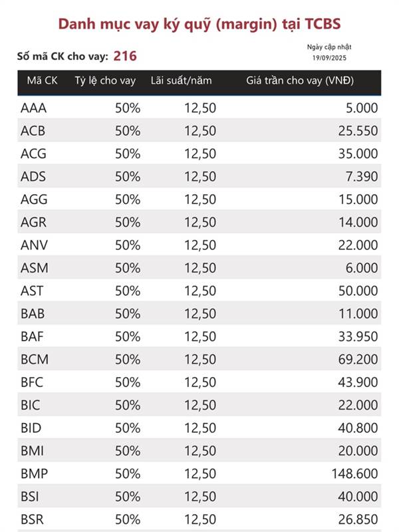Click BMP ceiling price 148.600
The width and height of the screenshot is (399, 532).
click(354, 473)
